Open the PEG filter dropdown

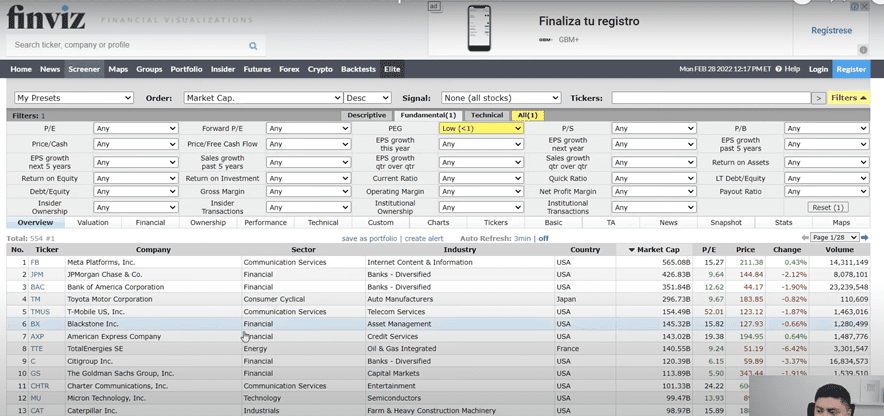coord(481,129)
